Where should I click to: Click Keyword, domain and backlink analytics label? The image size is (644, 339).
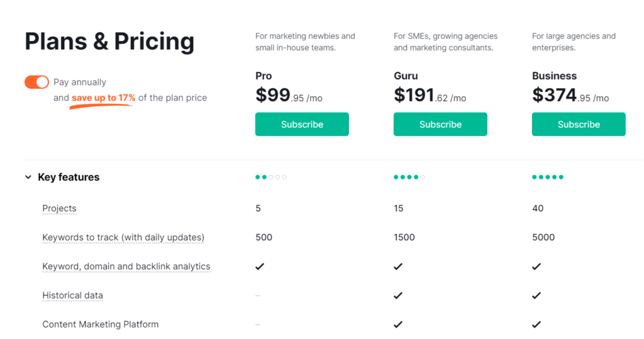click(126, 266)
